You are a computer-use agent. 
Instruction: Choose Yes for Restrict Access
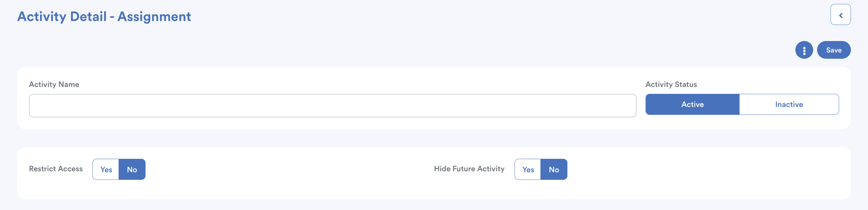point(106,170)
